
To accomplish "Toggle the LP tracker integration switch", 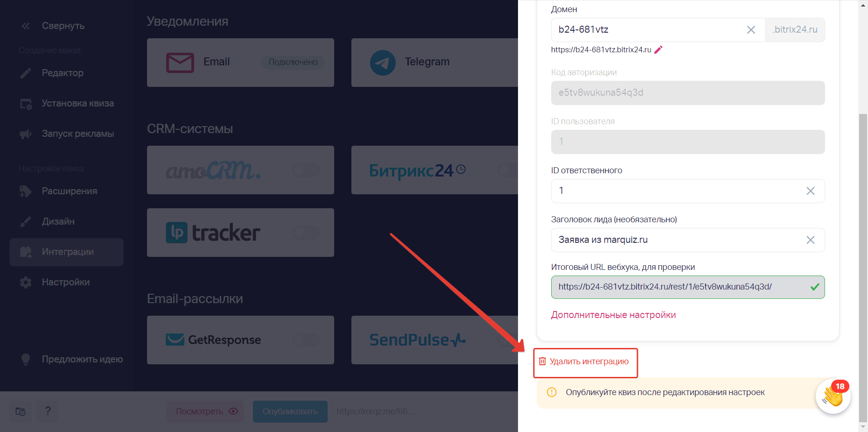I will [x=306, y=233].
